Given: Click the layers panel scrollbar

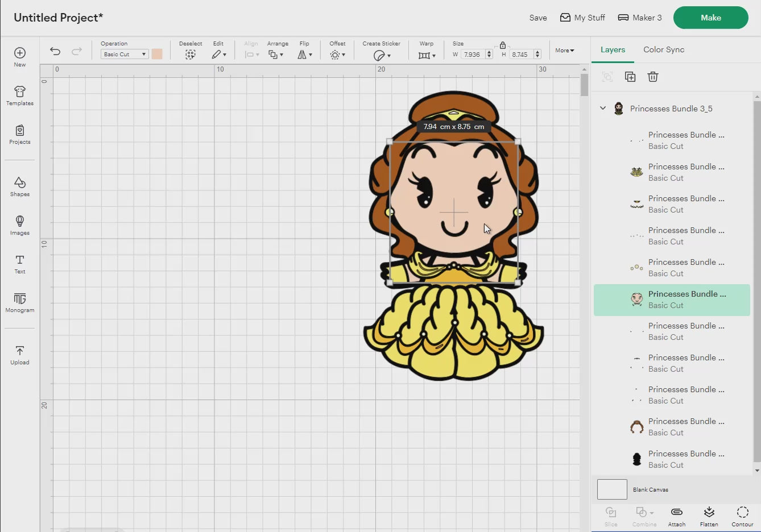Looking at the screenshot, I should [756, 281].
